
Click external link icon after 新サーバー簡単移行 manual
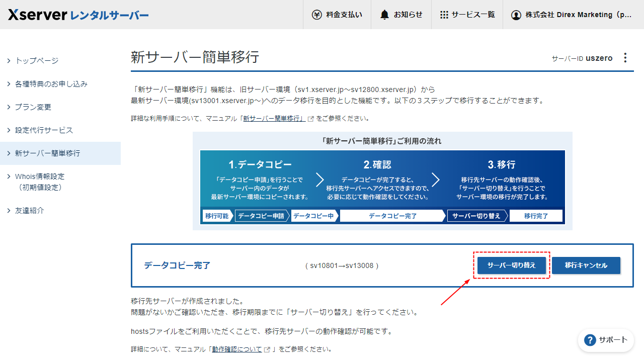point(311,119)
